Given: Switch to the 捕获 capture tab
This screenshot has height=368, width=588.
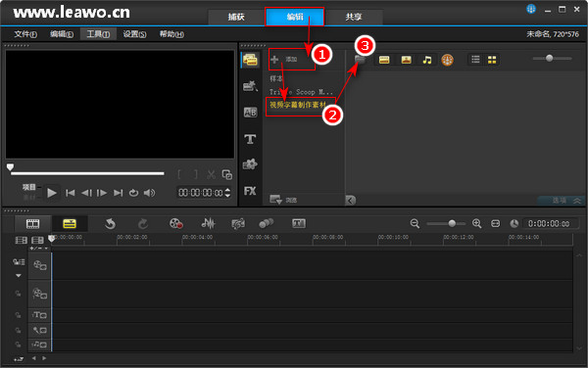Looking at the screenshot, I should [x=236, y=17].
